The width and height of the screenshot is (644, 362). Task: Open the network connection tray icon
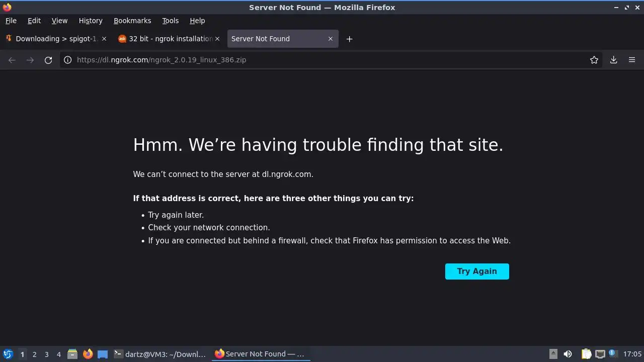point(600,354)
